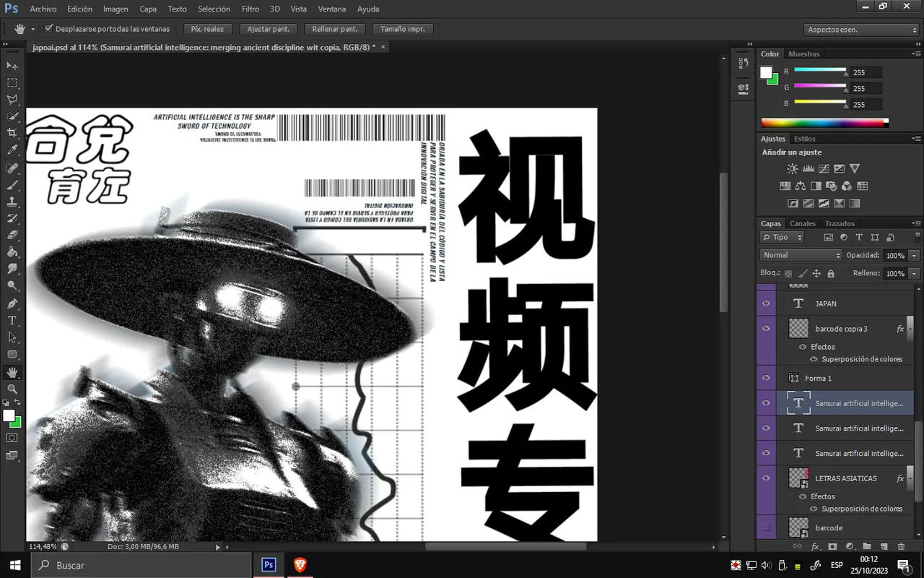The height and width of the screenshot is (578, 924).
Task: Select the Pen tool
Action: [x=12, y=303]
